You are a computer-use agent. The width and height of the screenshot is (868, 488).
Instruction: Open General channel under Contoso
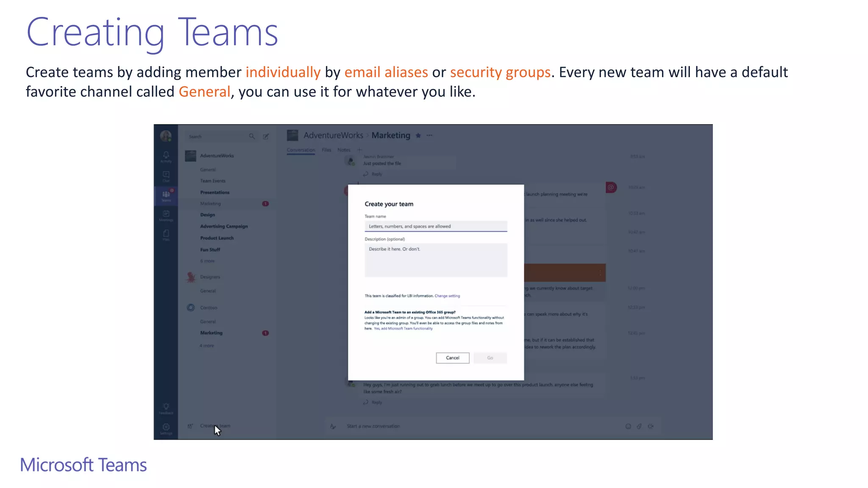(208, 322)
